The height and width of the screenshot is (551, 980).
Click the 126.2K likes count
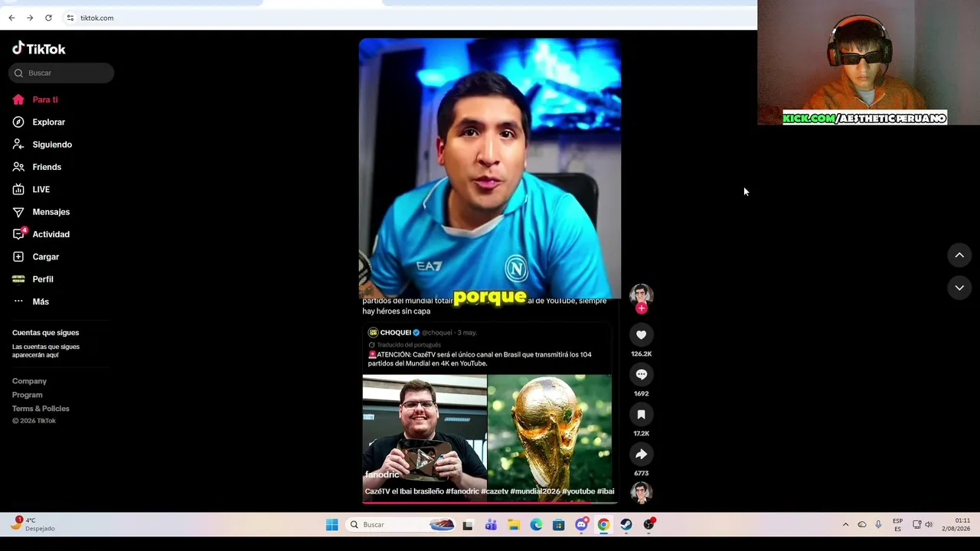point(642,354)
